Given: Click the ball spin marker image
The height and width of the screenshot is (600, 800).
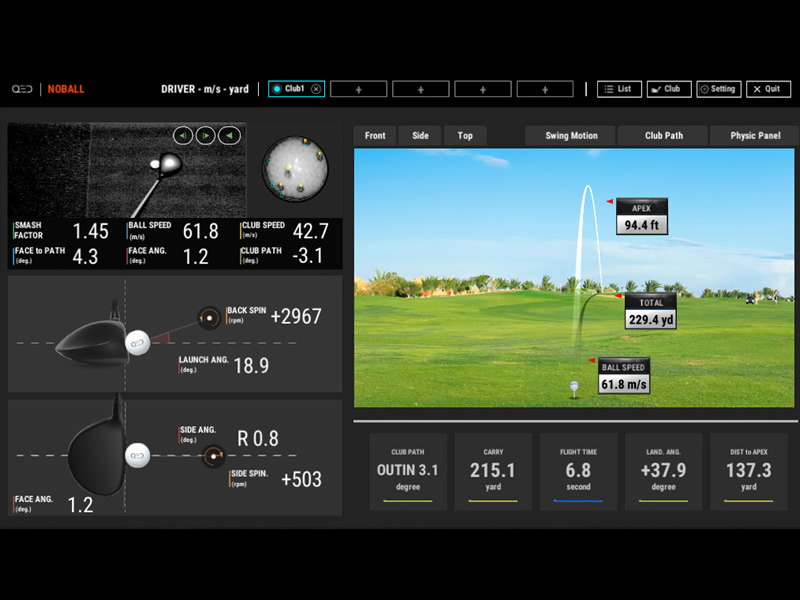Looking at the screenshot, I should tap(295, 168).
